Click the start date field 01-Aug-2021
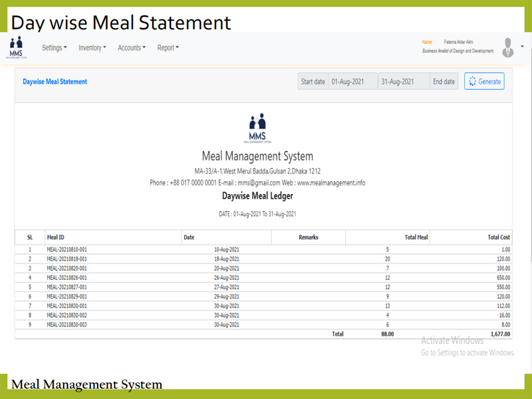This screenshot has height=399, width=532. [352, 82]
